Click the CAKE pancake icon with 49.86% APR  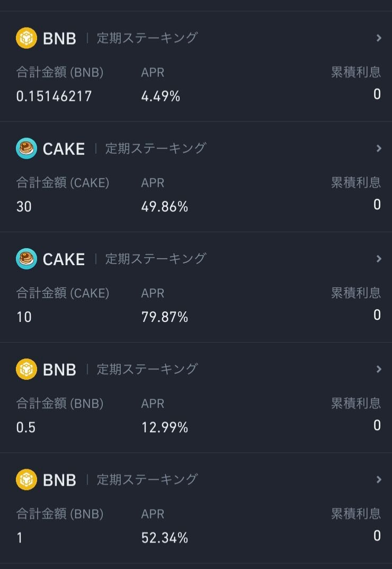tap(26, 148)
